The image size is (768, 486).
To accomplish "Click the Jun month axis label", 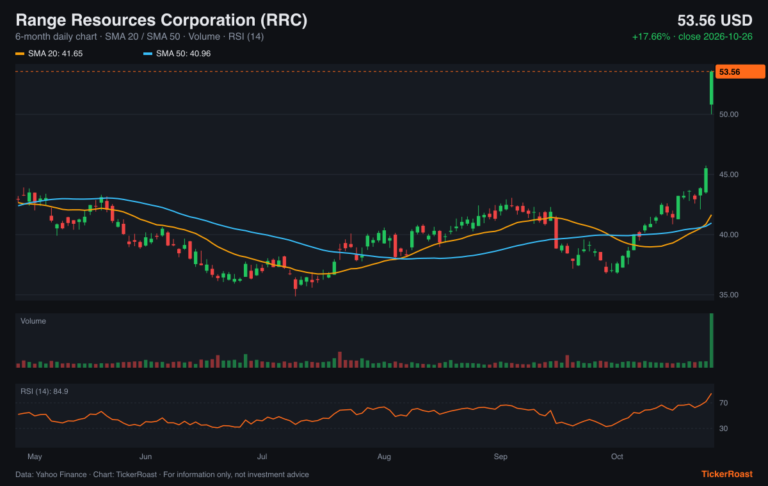I will pos(145,457).
